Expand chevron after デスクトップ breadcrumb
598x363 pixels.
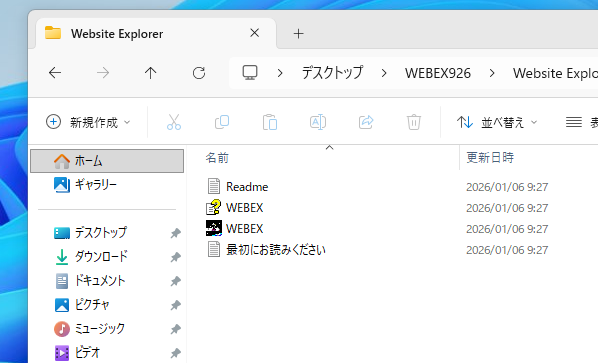[384, 73]
